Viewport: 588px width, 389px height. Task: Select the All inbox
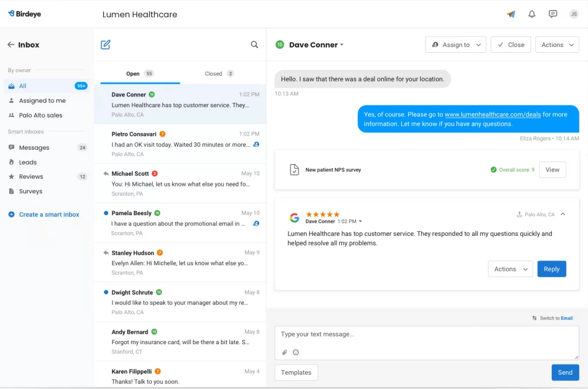tap(47, 86)
